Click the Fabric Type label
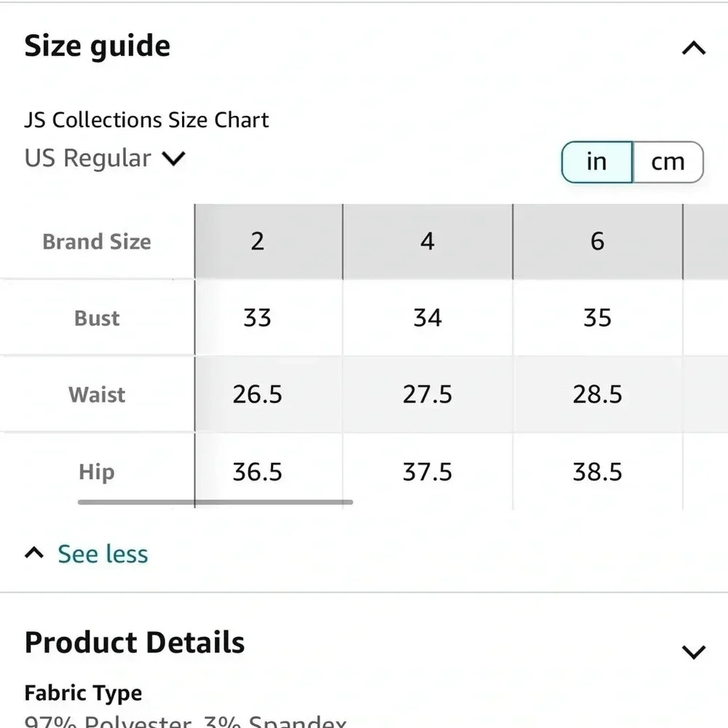Image resolution: width=728 pixels, height=728 pixels. (82, 692)
